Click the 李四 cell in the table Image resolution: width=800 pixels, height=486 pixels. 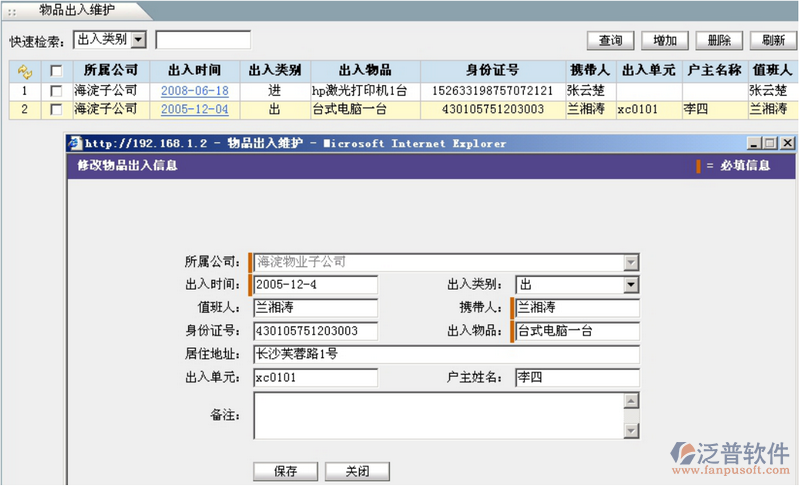(x=715, y=109)
